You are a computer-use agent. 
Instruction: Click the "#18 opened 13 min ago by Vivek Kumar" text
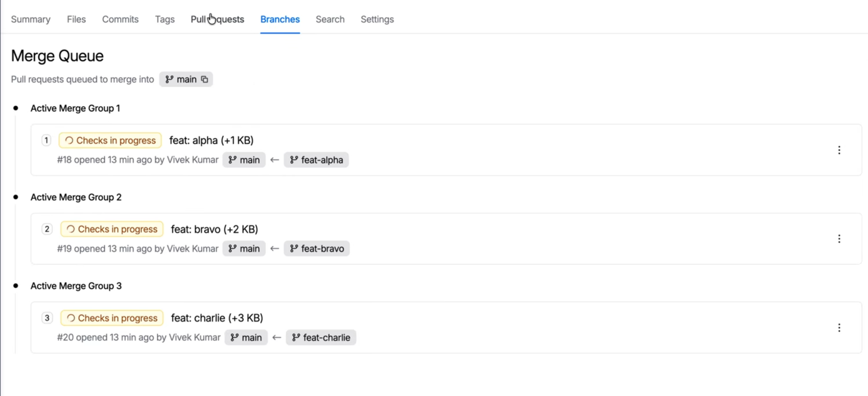[x=138, y=160]
